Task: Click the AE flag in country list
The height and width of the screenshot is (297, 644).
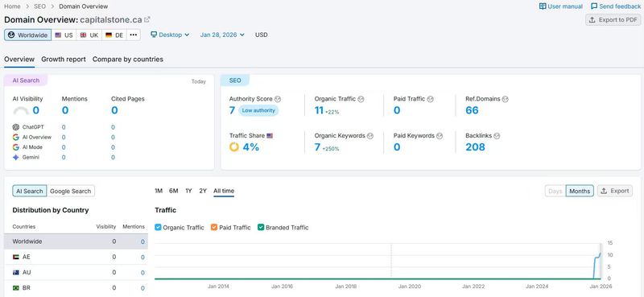Action: click(x=16, y=257)
